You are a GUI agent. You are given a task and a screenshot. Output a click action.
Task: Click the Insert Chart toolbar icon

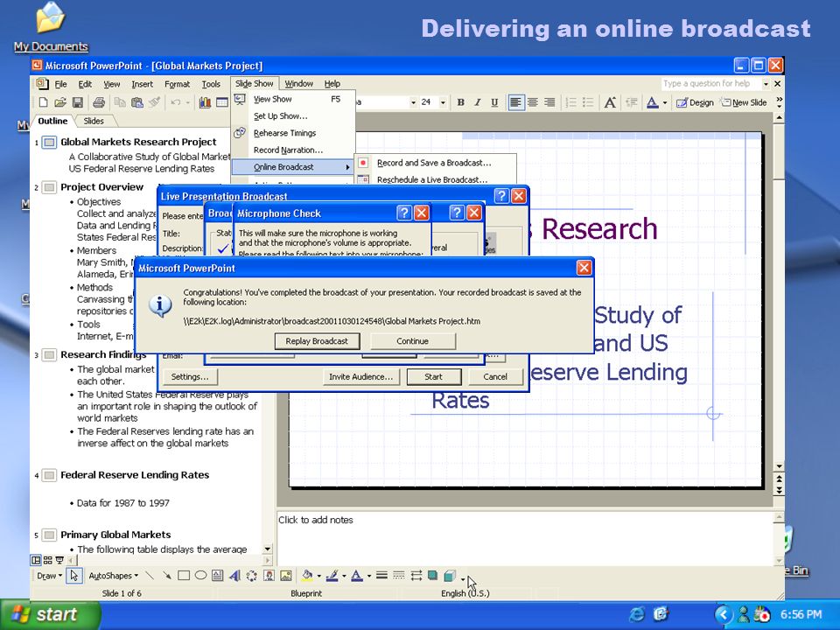pos(205,102)
